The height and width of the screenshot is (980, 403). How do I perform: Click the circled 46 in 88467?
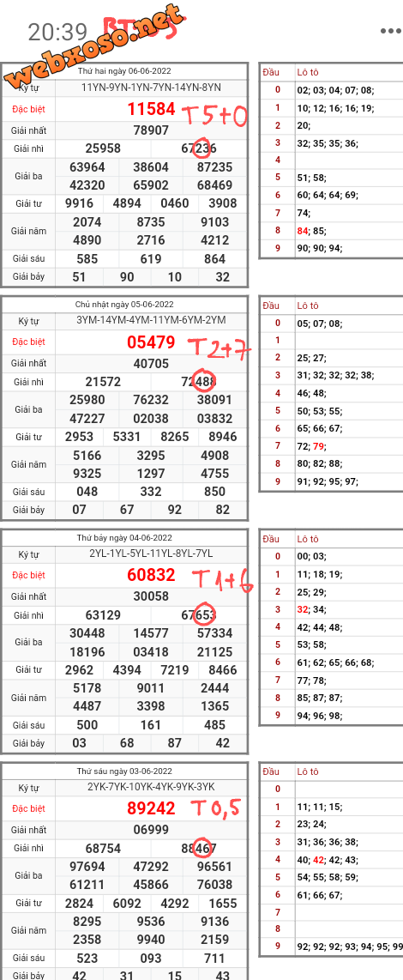click(206, 848)
